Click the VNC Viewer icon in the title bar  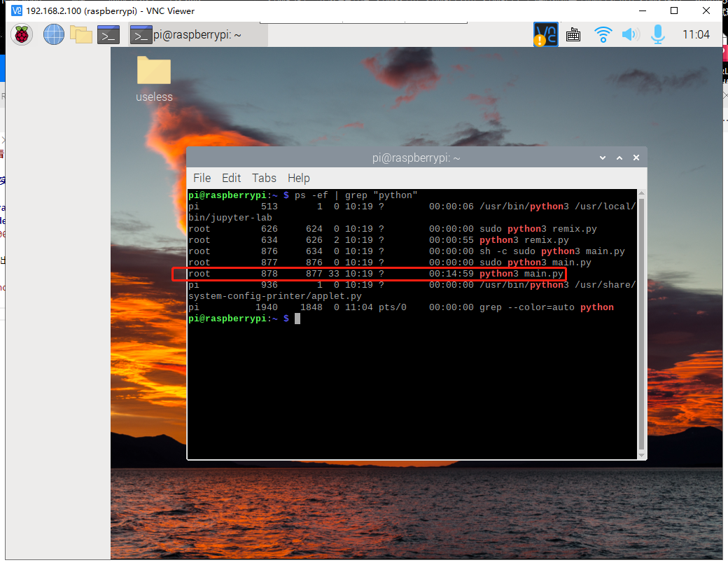[x=15, y=11]
